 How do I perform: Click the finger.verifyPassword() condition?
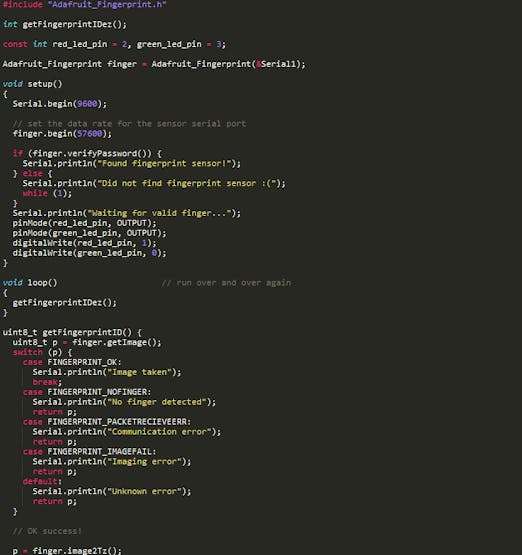[x=92, y=153]
